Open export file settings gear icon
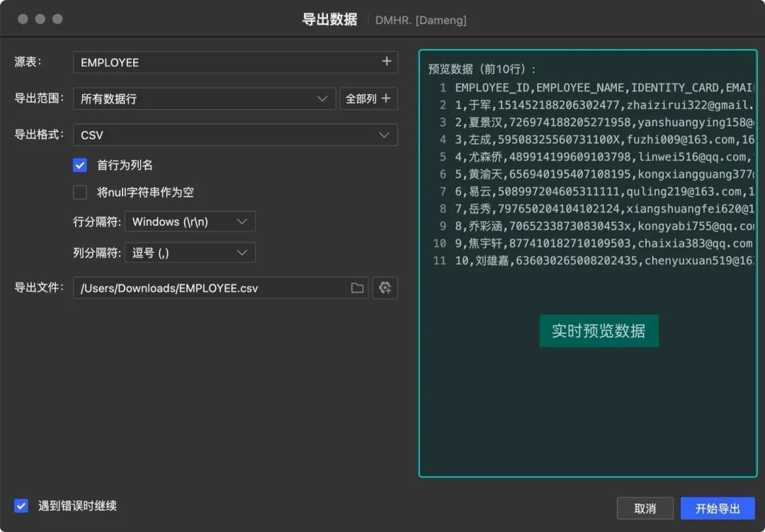 pyautogui.click(x=385, y=288)
